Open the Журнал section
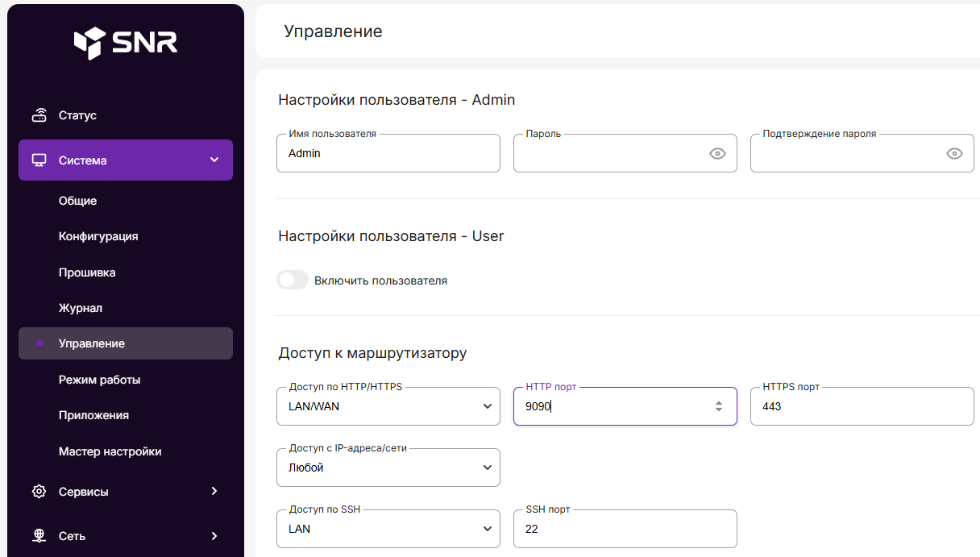Image resolution: width=980 pixels, height=557 pixels. pyautogui.click(x=81, y=308)
